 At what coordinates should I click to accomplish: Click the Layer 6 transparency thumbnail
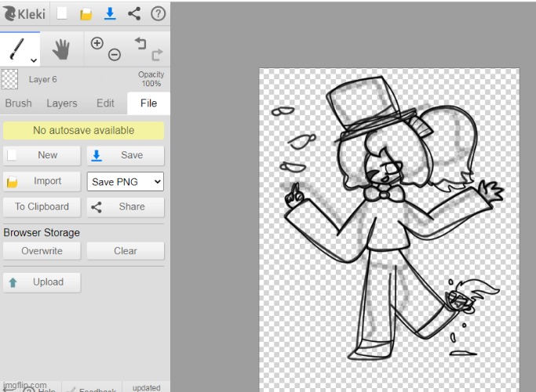[x=9, y=79]
